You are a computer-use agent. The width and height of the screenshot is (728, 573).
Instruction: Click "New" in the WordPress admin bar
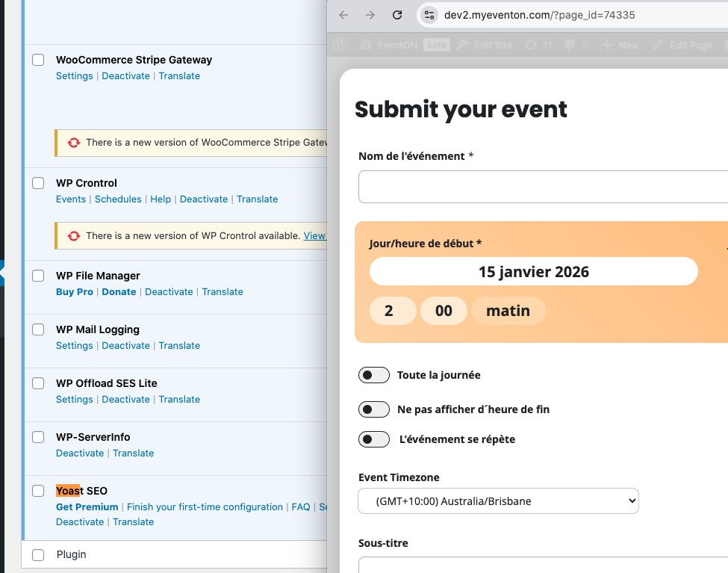(621, 45)
